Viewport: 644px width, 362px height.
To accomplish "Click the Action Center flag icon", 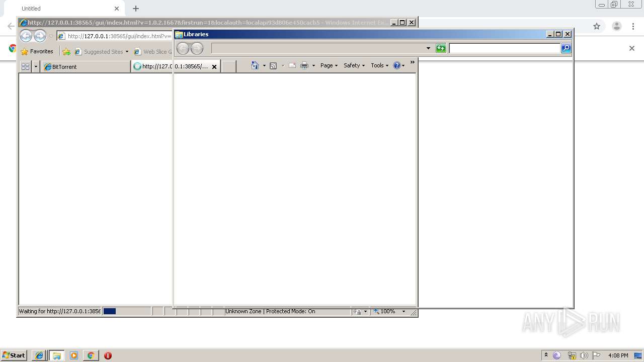I will [x=596, y=355].
